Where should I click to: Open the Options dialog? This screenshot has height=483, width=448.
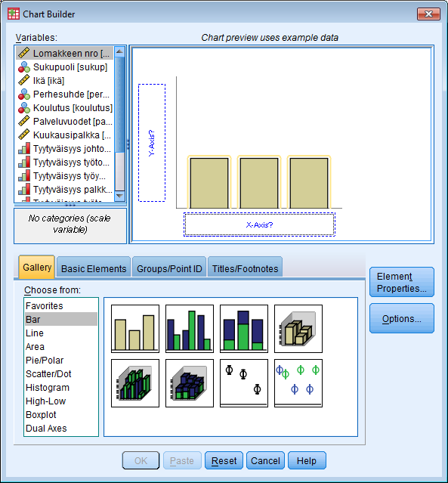[402, 318]
